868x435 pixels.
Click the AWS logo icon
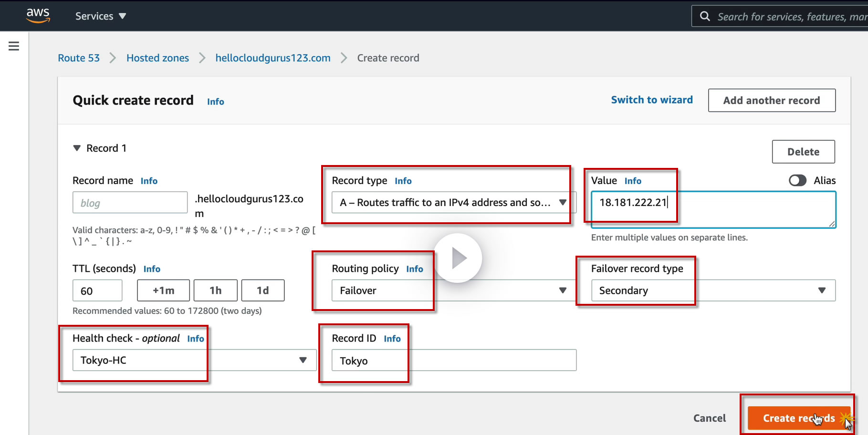38,15
